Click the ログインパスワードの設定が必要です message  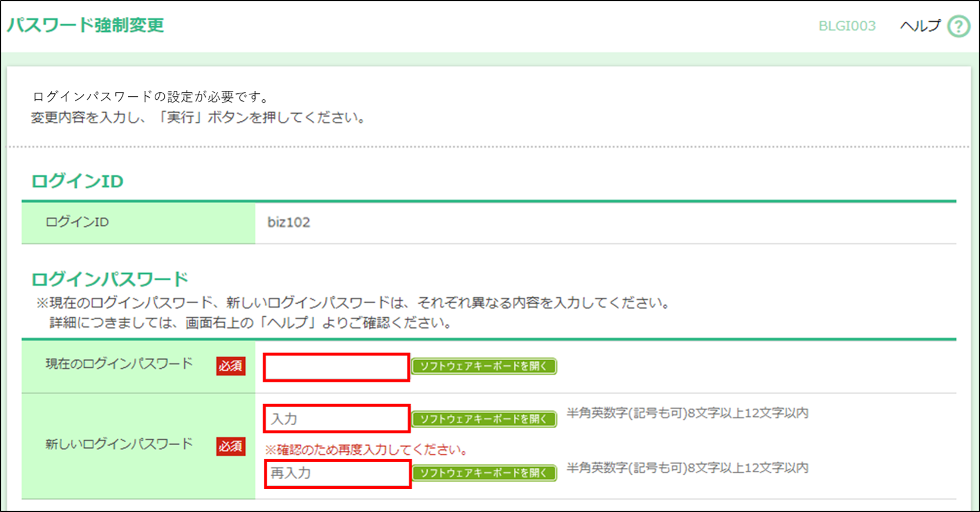pyautogui.click(x=150, y=97)
